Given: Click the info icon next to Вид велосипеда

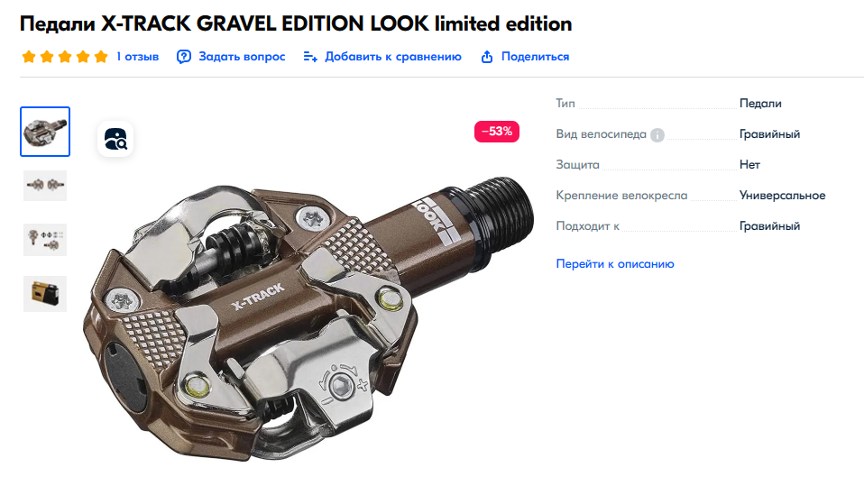Looking at the screenshot, I should click(657, 135).
